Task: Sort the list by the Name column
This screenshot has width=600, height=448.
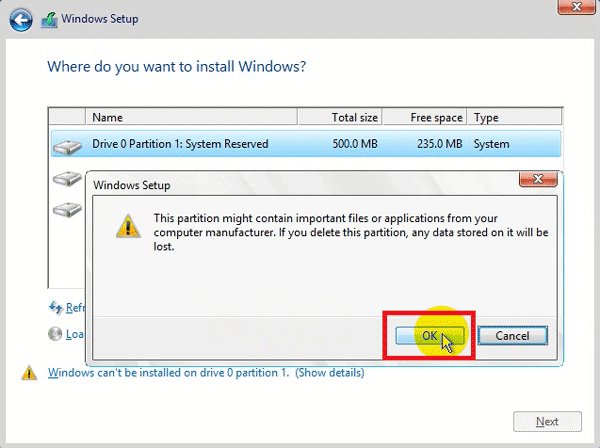Action: tap(107, 117)
